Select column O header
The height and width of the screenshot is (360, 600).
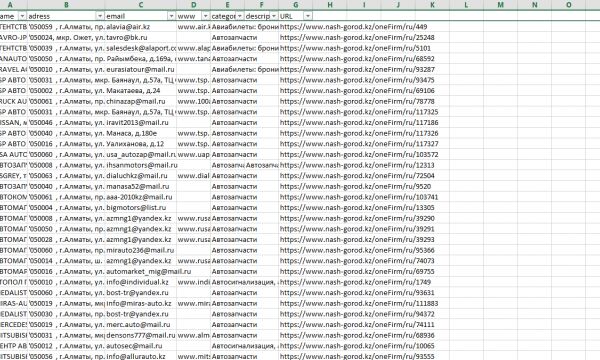click(569, 5)
